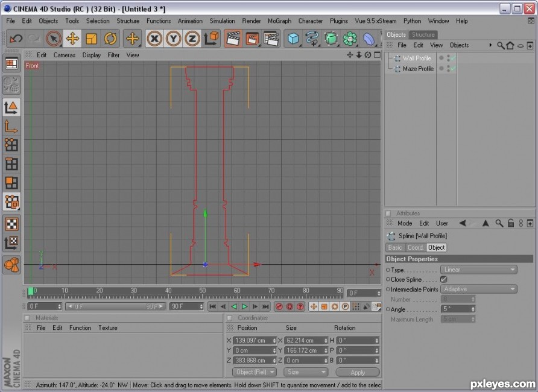Image resolution: width=538 pixels, height=392 pixels.
Task: Open the Materials Texture menu
Action: point(108,328)
